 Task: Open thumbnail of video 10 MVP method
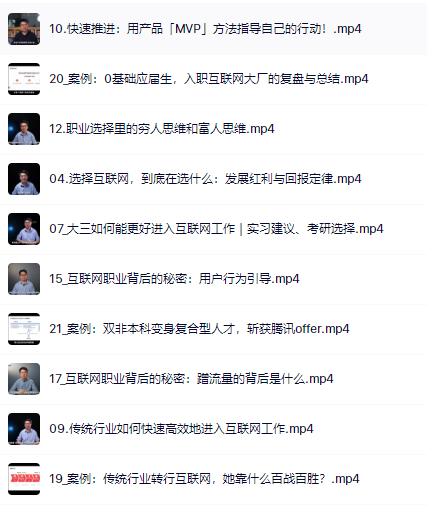[24, 29]
